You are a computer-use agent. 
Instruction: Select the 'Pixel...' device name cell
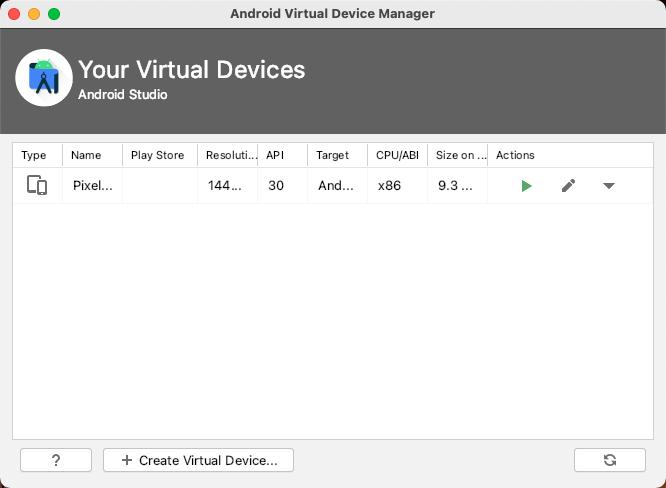point(93,186)
